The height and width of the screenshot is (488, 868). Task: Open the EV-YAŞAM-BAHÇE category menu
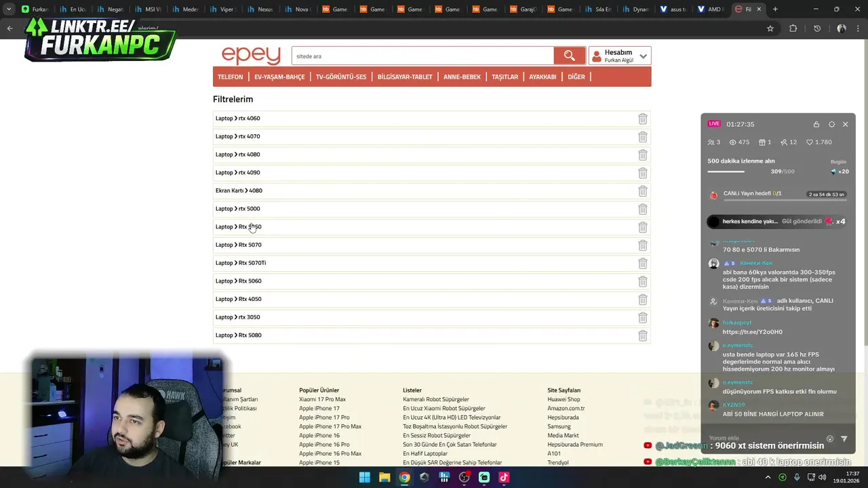click(279, 77)
